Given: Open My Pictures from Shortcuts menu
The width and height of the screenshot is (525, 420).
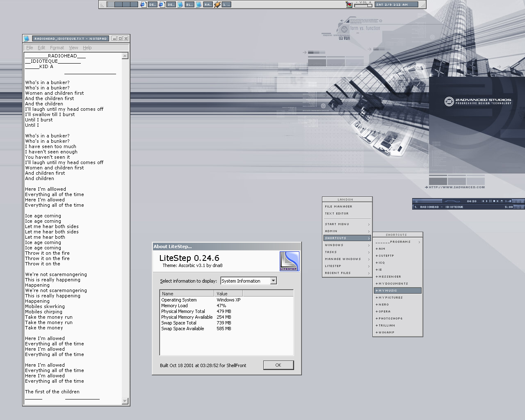Looking at the screenshot, I should 398,298.
